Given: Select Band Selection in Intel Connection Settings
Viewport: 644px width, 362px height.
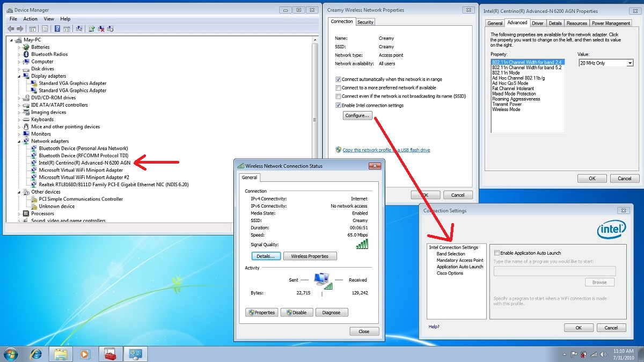Looking at the screenshot, I should 451,254.
